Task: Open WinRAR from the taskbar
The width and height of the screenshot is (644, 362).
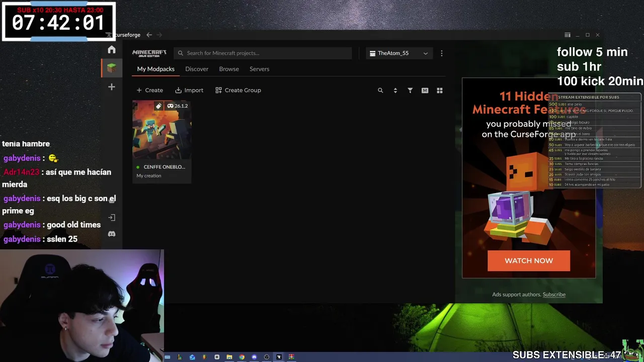Action: tap(291, 357)
